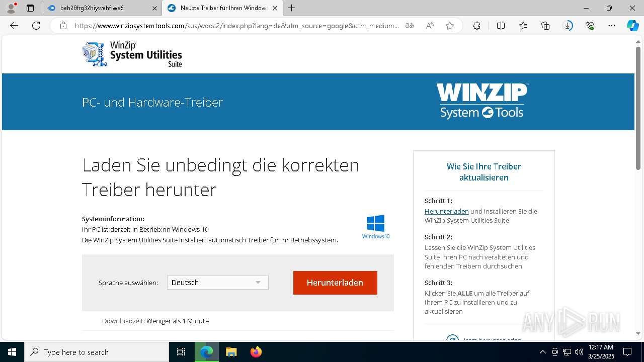Open the Downloads icon in toolbar
This screenshot has height=362, width=644.
pos(568,26)
